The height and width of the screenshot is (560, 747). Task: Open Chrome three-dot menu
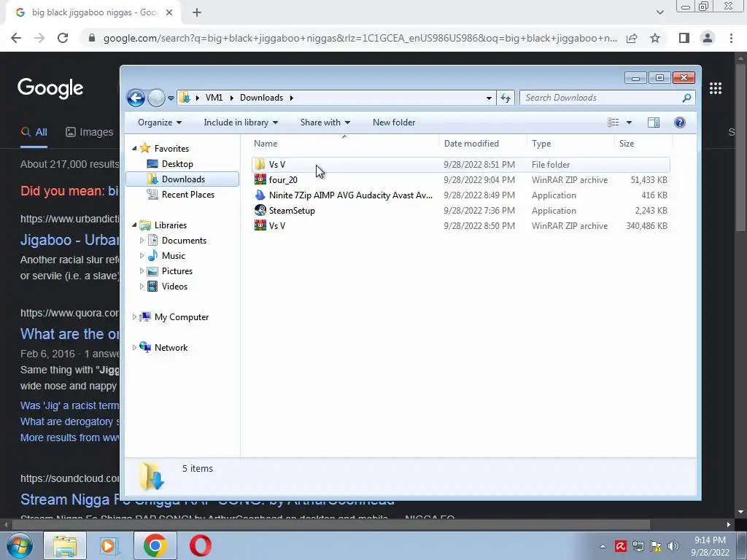click(x=731, y=38)
